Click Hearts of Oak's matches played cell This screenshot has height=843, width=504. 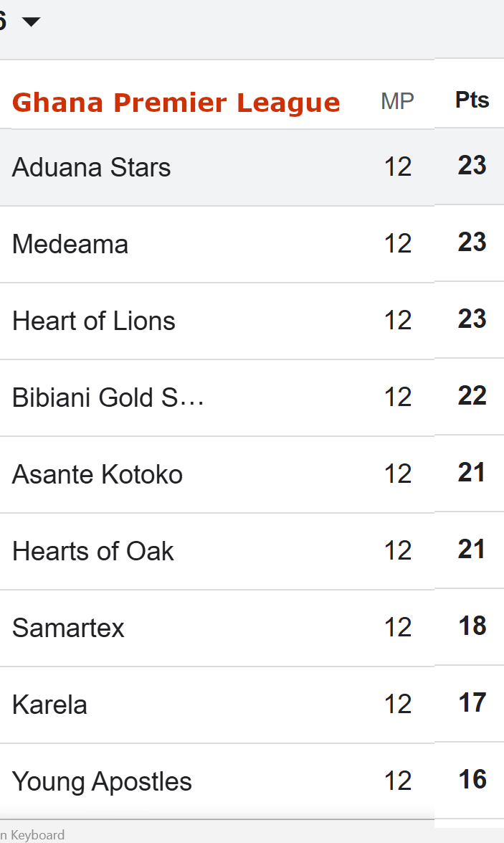398,551
